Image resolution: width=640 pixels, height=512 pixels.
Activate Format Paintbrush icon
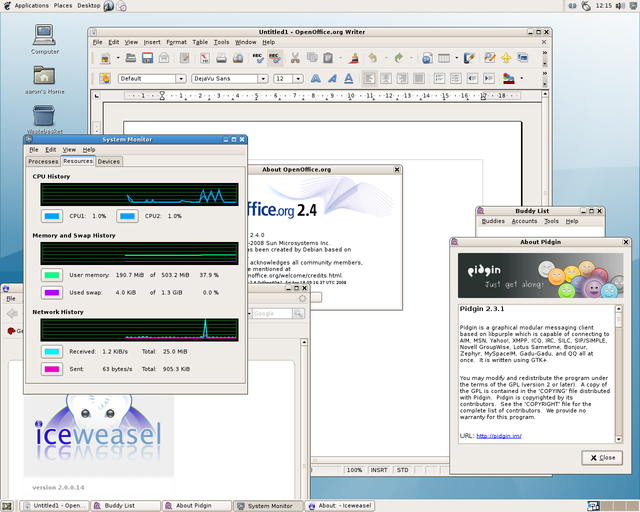[x=353, y=58]
